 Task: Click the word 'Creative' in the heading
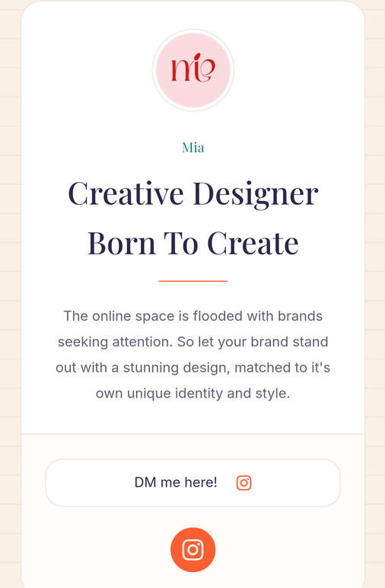[126, 194]
